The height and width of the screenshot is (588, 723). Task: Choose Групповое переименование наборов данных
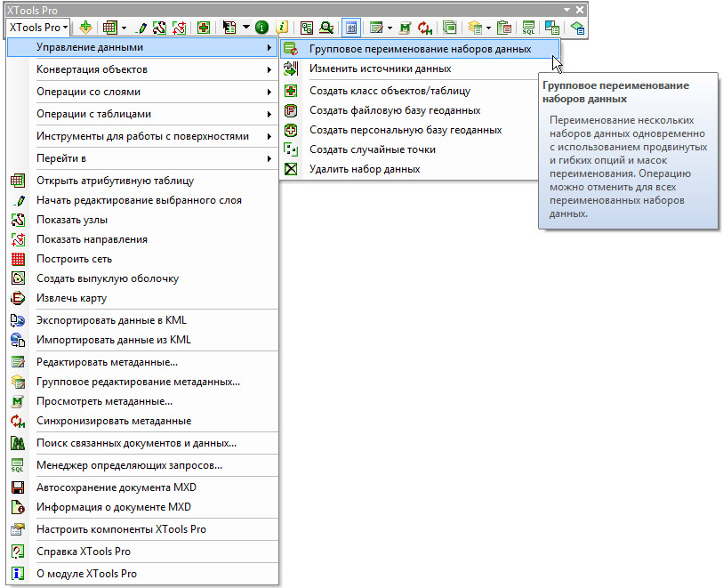(x=420, y=49)
